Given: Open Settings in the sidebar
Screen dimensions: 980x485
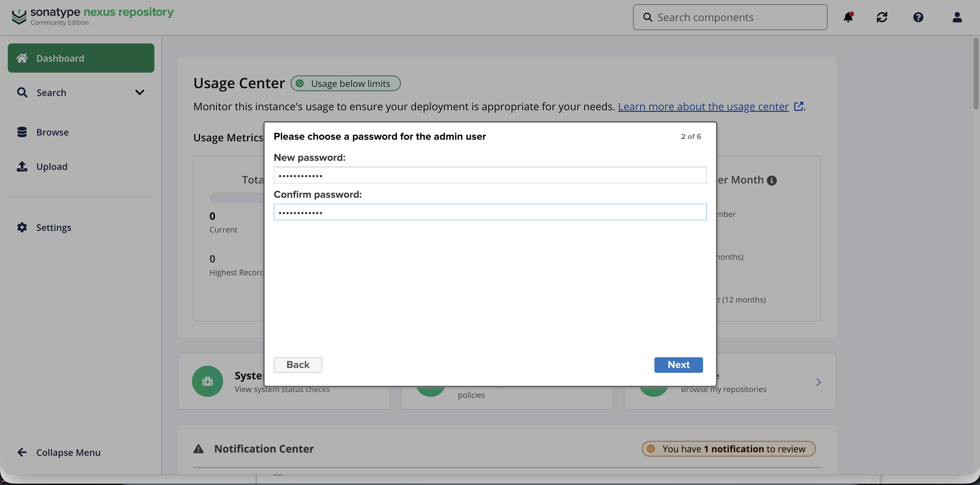Looking at the screenshot, I should coord(54,228).
